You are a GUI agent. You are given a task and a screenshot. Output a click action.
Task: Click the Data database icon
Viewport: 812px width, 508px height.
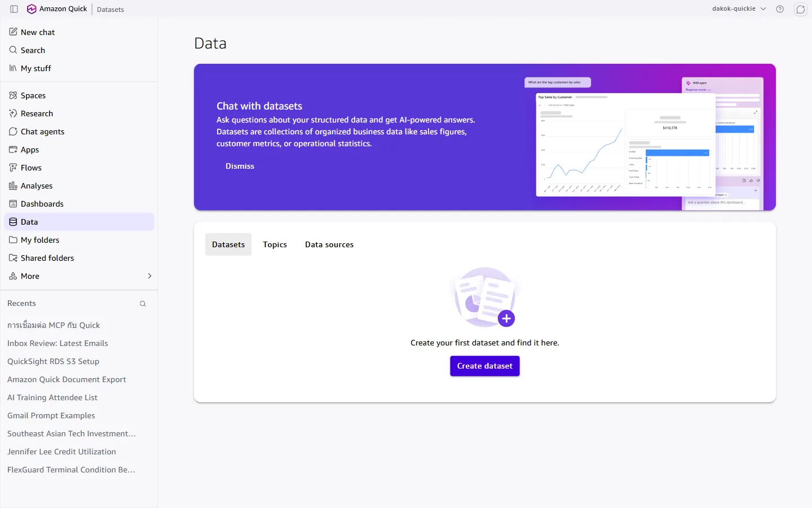click(x=13, y=222)
